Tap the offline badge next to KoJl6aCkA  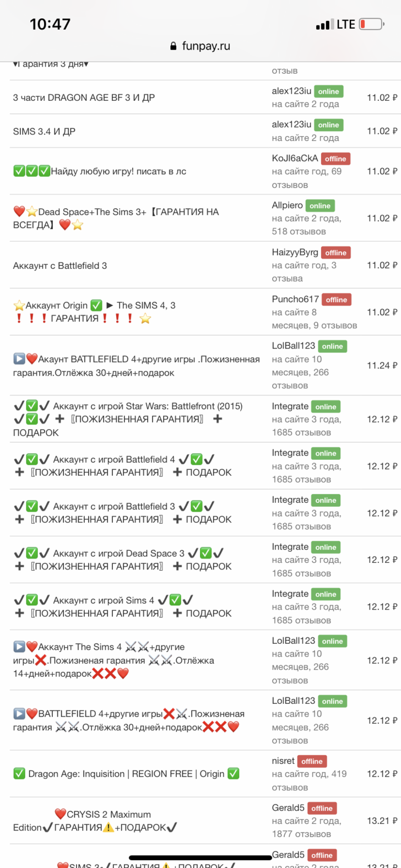(335, 159)
